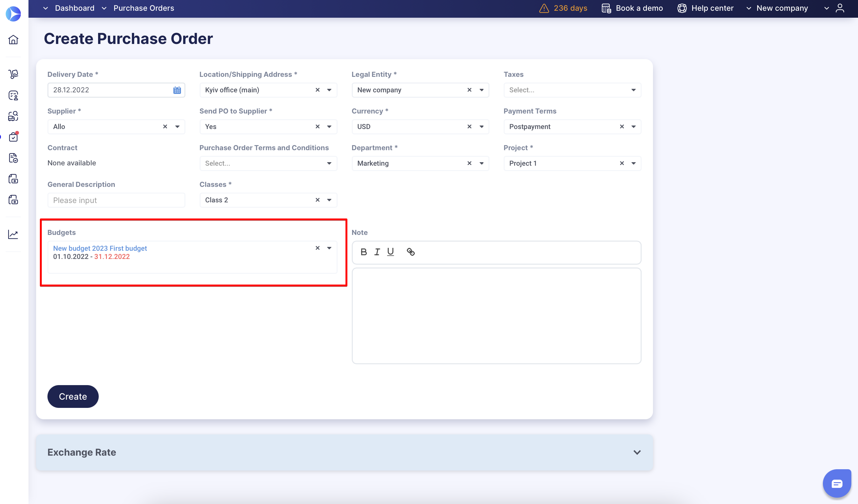Open the Send PO to Supplier dropdown arrow

(329, 127)
